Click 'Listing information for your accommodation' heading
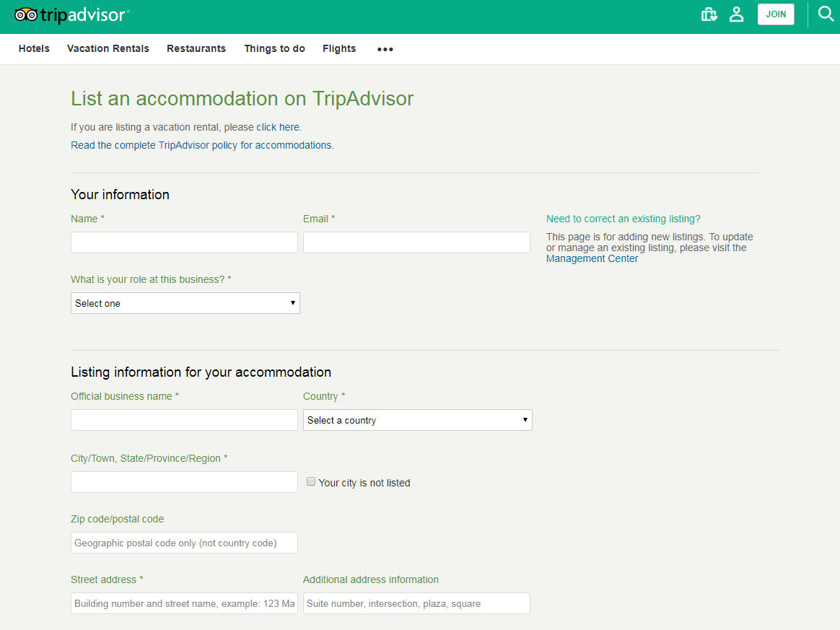Viewport: 840px width, 630px height. pyautogui.click(x=201, y=372)
